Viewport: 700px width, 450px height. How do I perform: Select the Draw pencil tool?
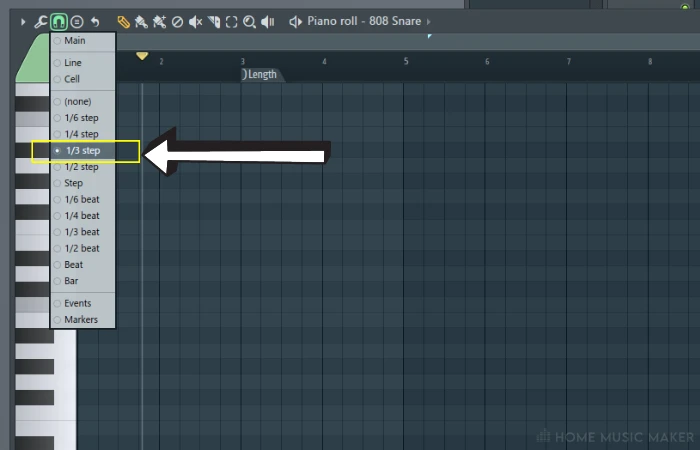[123, 21]
